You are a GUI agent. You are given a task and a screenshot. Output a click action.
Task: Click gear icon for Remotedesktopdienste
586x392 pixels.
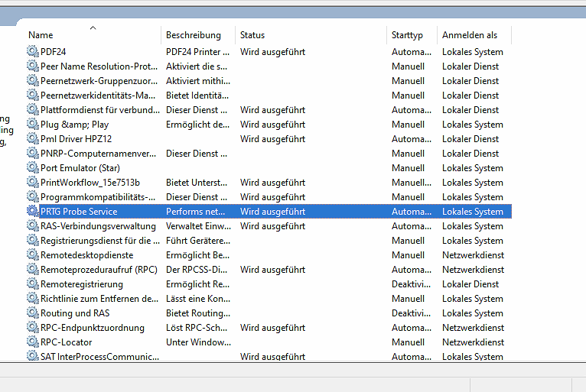click(32, 255)
